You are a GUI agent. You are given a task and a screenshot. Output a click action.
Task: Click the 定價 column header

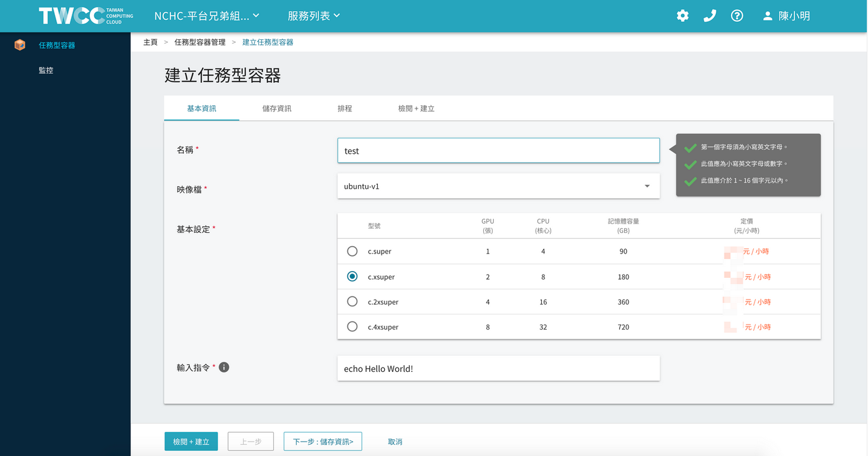point(747,226)
